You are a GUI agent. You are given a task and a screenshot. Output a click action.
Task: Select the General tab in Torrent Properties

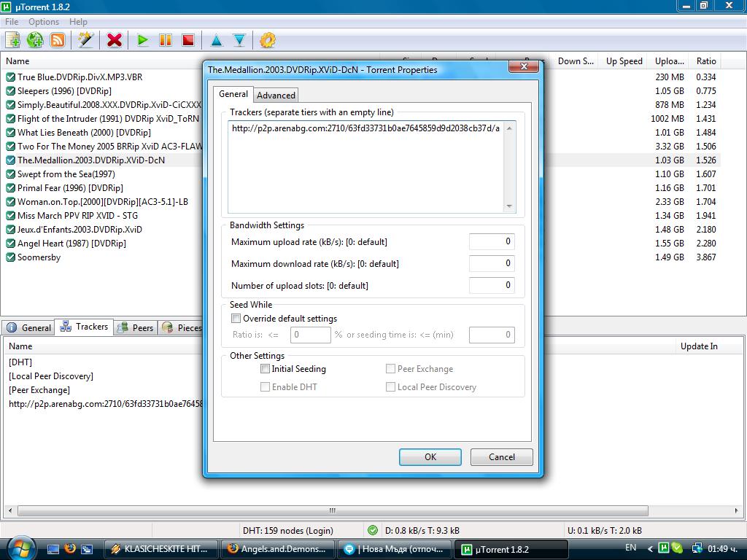(x=233, y=94)
